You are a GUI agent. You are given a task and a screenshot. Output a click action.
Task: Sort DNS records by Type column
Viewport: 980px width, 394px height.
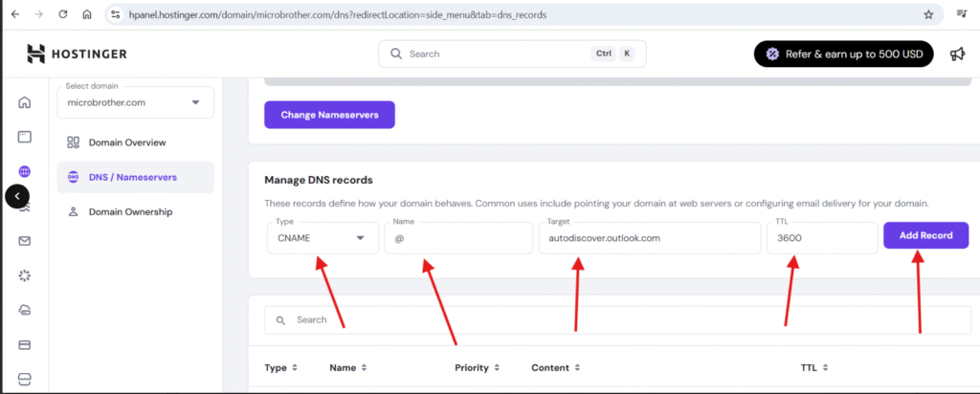[x=280, y=367]
